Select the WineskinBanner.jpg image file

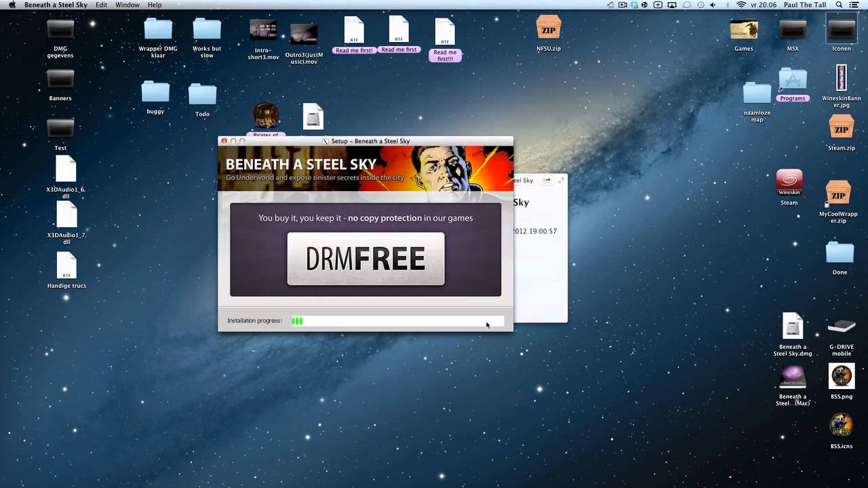(x=842, y=78)
